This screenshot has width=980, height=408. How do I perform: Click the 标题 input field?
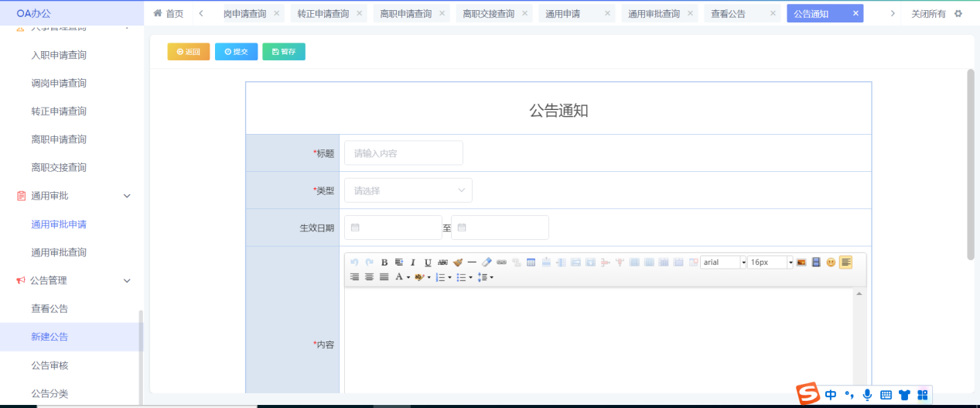pyautogui.click(x=403, y=153)
